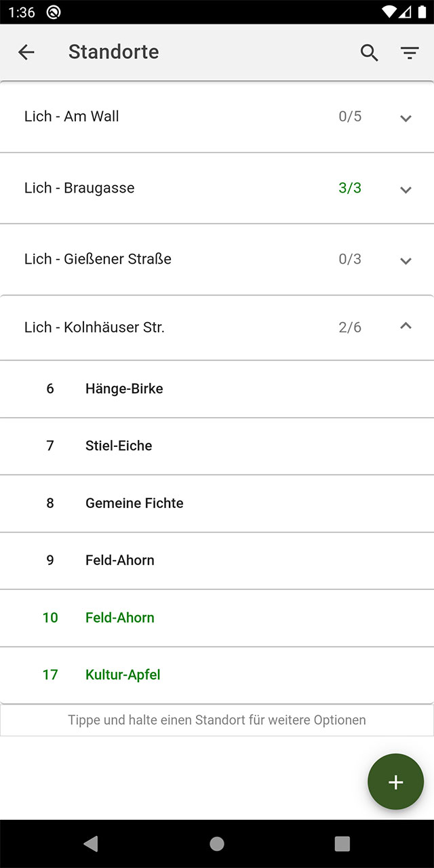434x868 pixels.
Task: Collapse Lich - Kolnhäuser Str. chevron
Action: click(406, 326)
